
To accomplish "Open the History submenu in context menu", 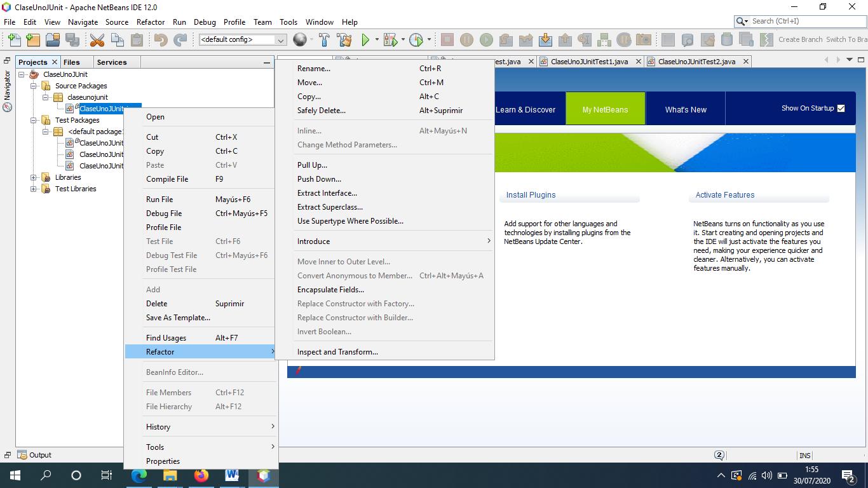I will 201,427.
